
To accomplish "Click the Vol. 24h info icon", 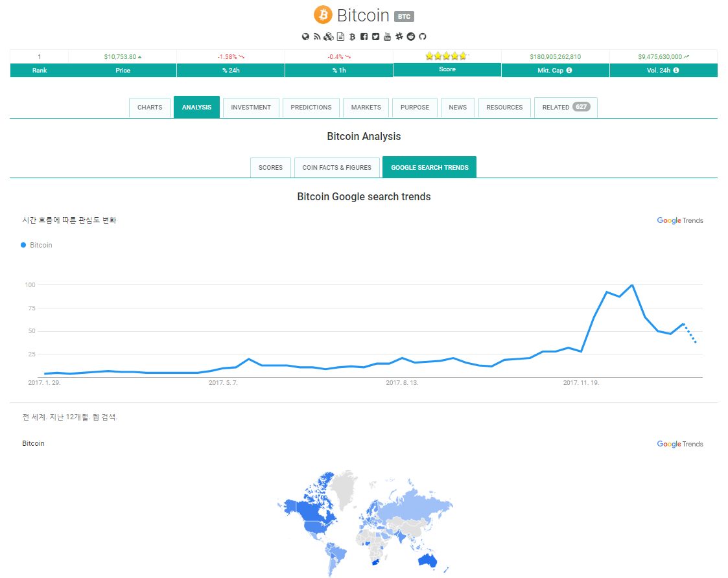I will (x=676, y=70).
